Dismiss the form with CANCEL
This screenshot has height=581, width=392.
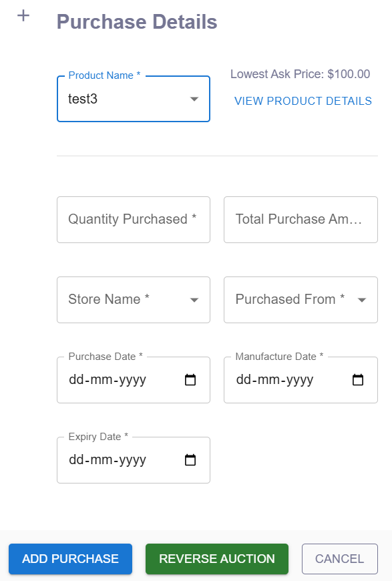click(x=340, y=559)
